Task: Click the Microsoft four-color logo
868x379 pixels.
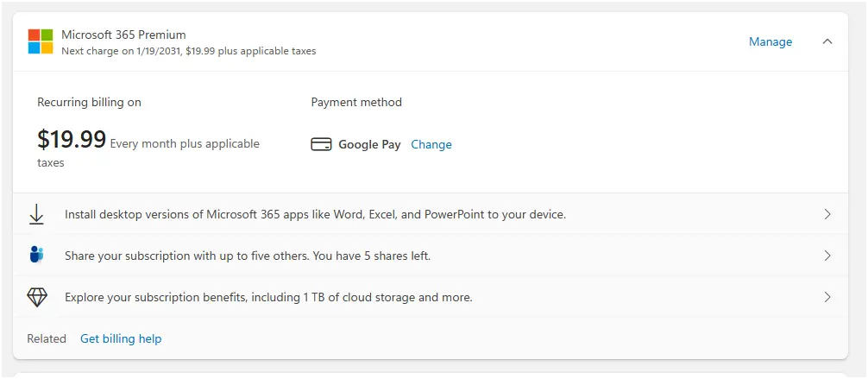Action: click(41, 41)
